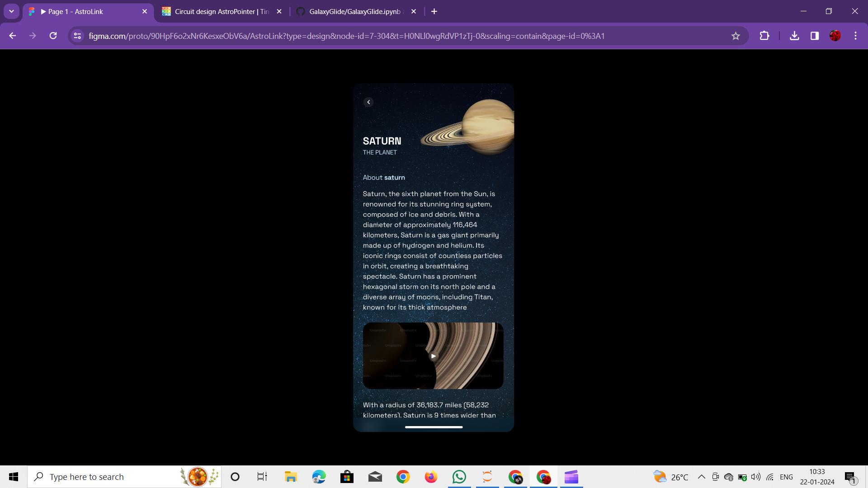Open the Extensions puzzle icon

pos(764,36)
